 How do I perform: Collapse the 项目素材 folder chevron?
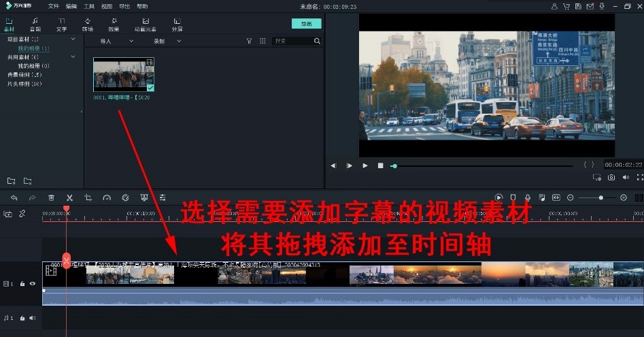point(73,39)
